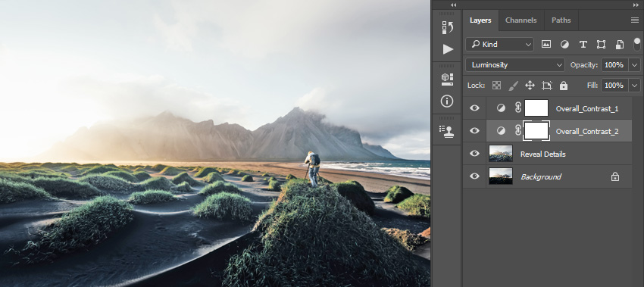Open the Kind filter dropdown
Viewport: 644px width, 287px height.
(x=499, y=45)
